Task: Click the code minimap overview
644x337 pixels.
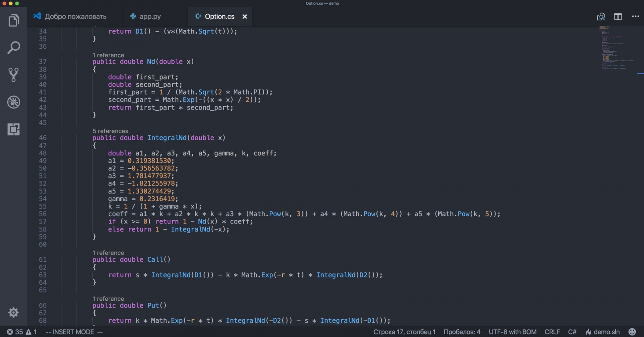Action: [618, 48]
